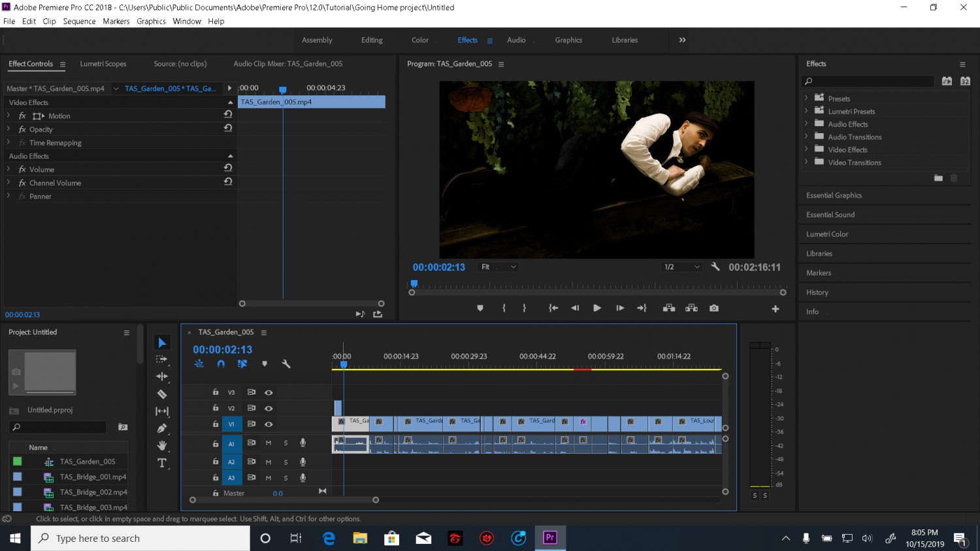Toggle Snap in the timeline
This screenshot has width=980, height=551.
(x=221, y=364)
